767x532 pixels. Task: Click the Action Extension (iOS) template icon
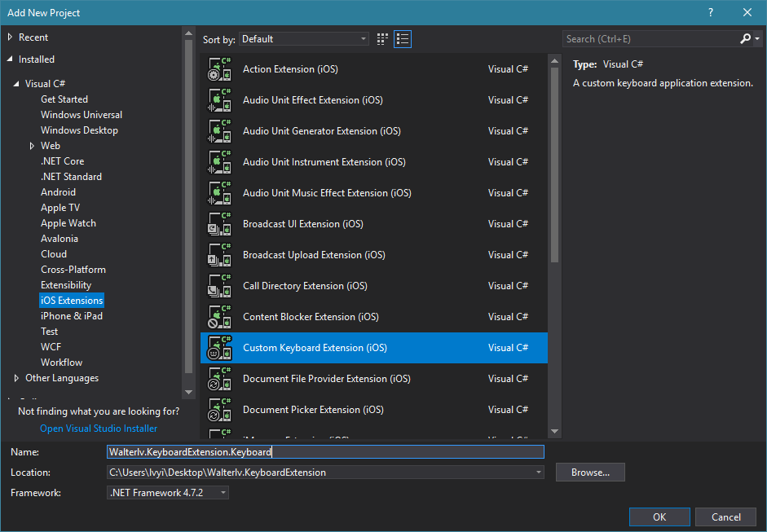coord(219,69)
